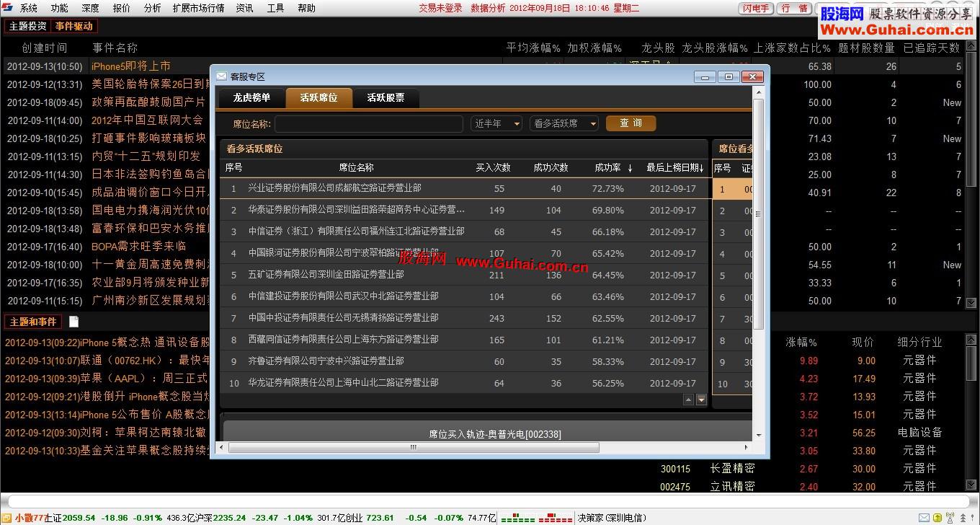Screen dimensions: 980x525
Task: Sort by 最后上榜日期 column header
Action: (674, 167)
